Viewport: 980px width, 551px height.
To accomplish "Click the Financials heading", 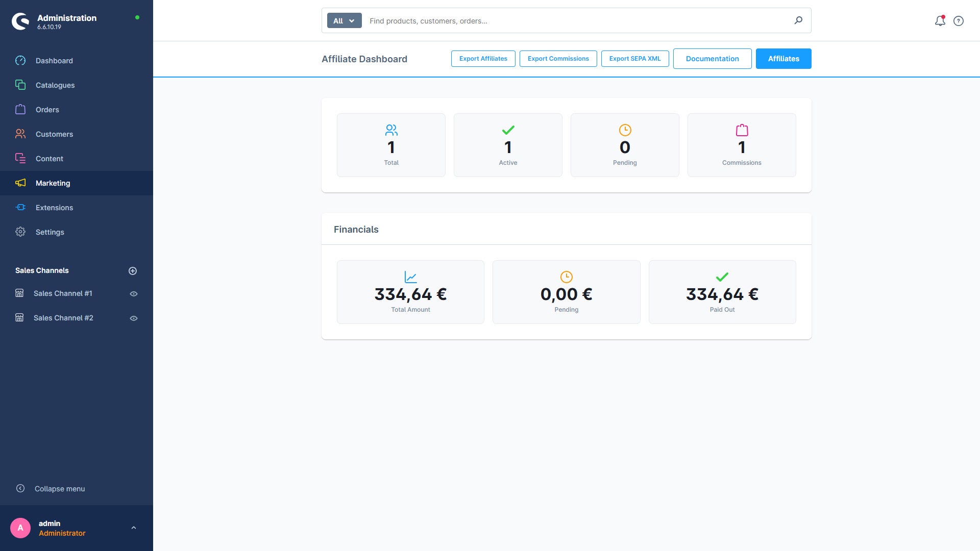I will 356,230.
